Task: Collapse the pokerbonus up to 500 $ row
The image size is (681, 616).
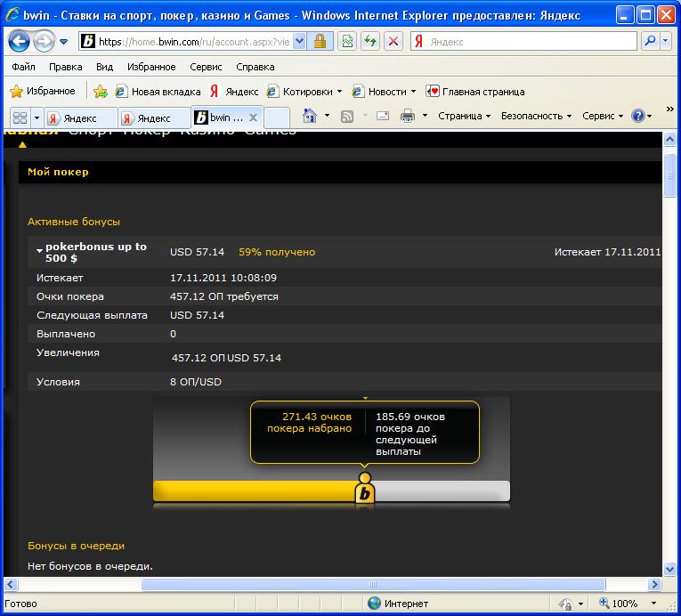Action: pyautogui.click(x=39, y=251)
